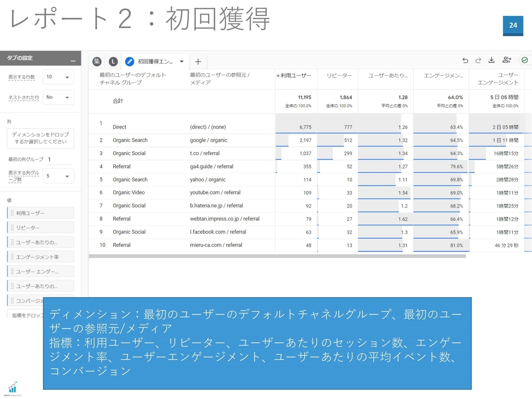Click the Direct row cell
The height and width of the screenshot is (399, 532).
click(120, 127)
